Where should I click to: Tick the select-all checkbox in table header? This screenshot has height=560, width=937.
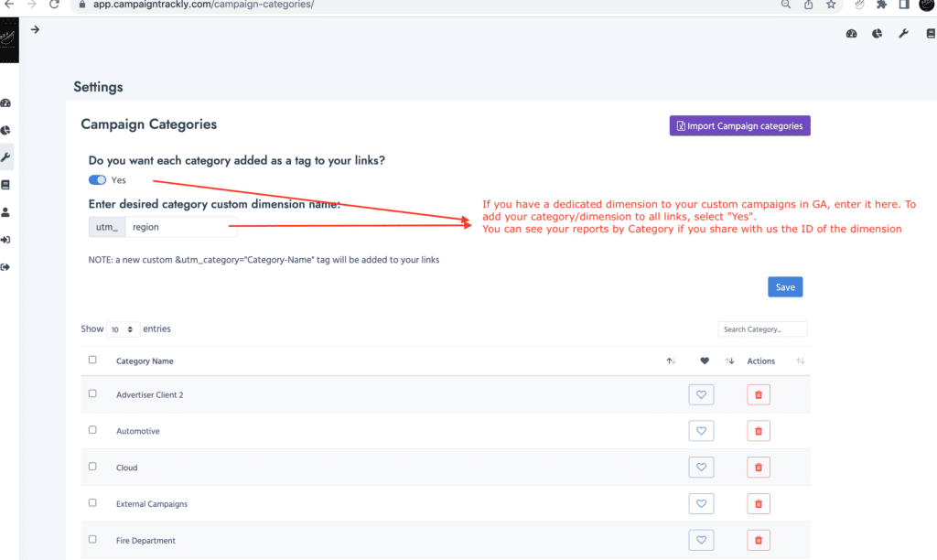click(x=92, y=361)
